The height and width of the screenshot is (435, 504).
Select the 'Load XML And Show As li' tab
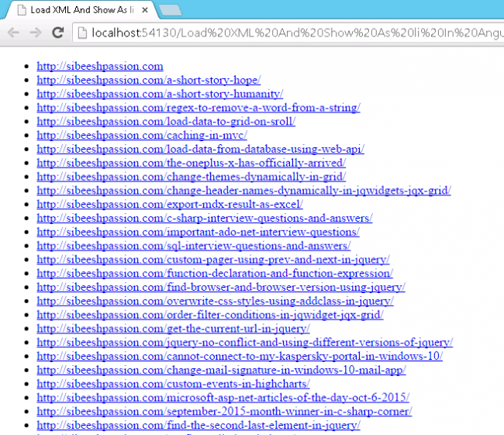pos(79,10)
